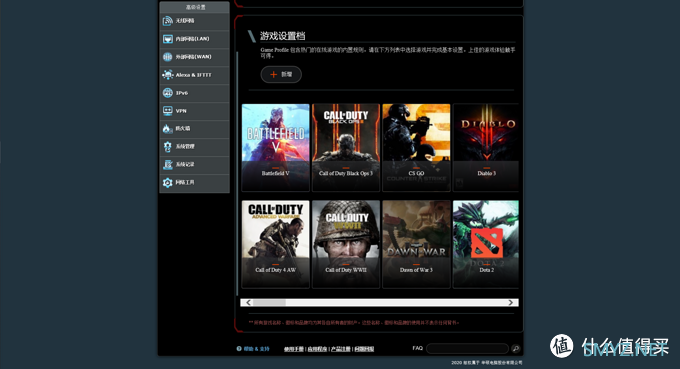The width and height of the screenshot is (680, 369).
Task: Select the IPv6 icon
Action: (167, 93)
